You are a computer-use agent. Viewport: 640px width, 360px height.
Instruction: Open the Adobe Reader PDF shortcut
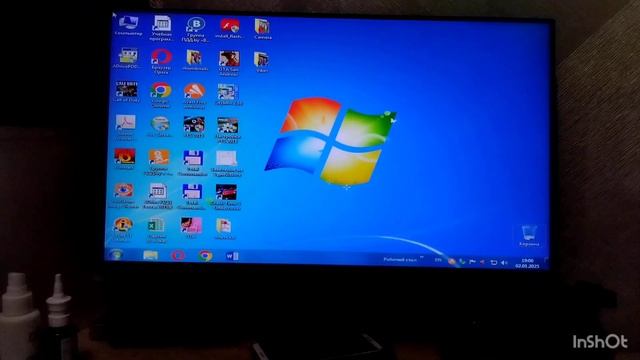125,127
